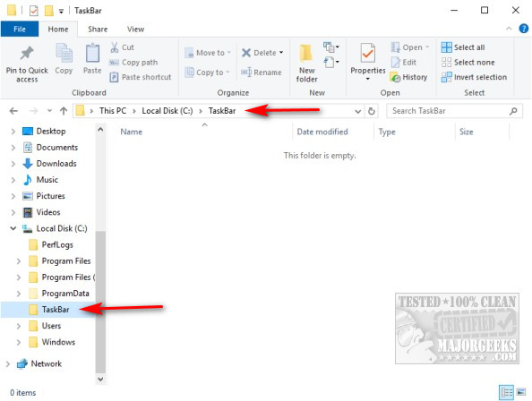Open the Easy access dropdown

pos(331,63)
